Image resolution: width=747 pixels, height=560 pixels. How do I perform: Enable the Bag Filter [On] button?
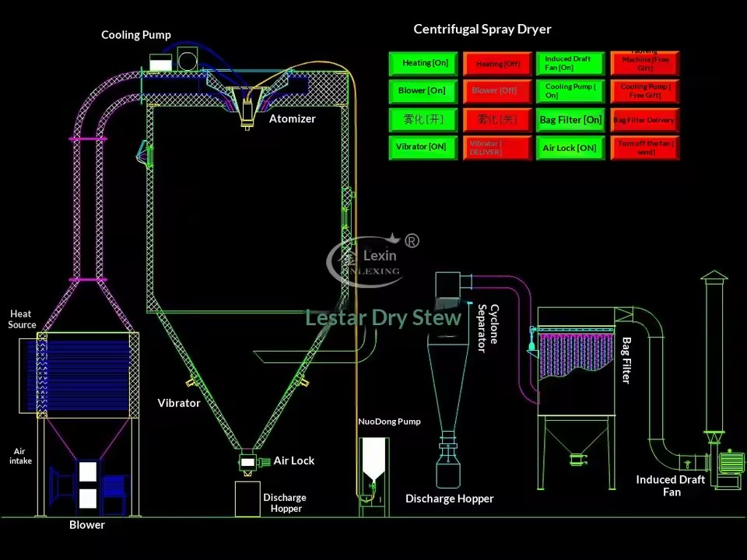[570, 120]
